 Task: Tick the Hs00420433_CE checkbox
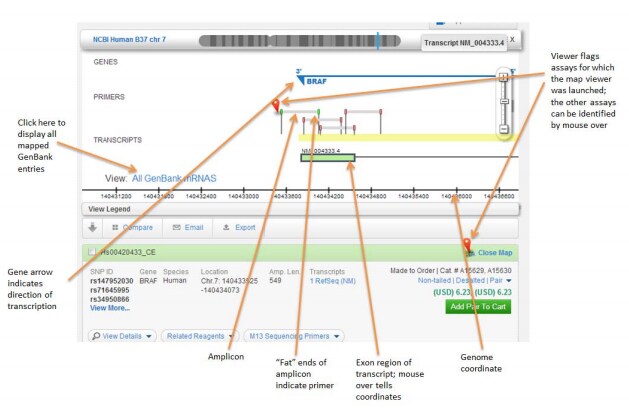[92, 252]
